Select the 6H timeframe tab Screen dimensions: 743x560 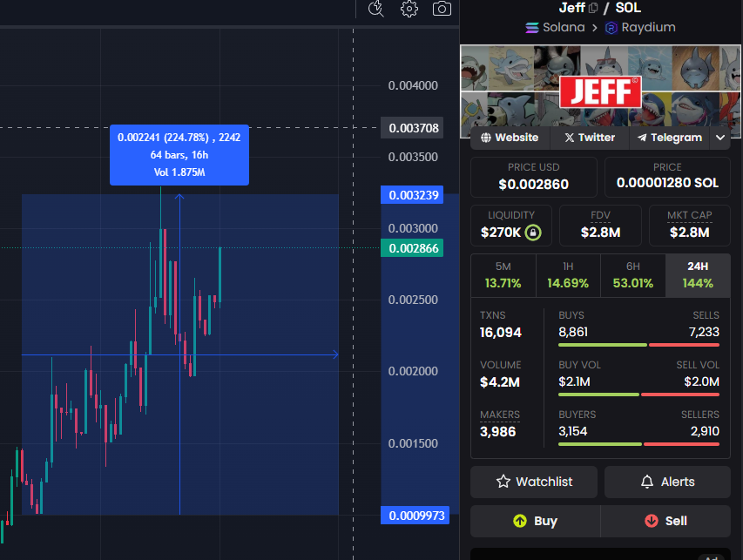click(x=633, y=275)
